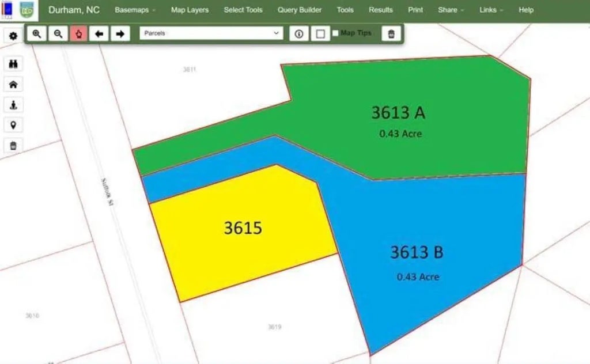Expand the Share dropdown menu

coord(450,10)
